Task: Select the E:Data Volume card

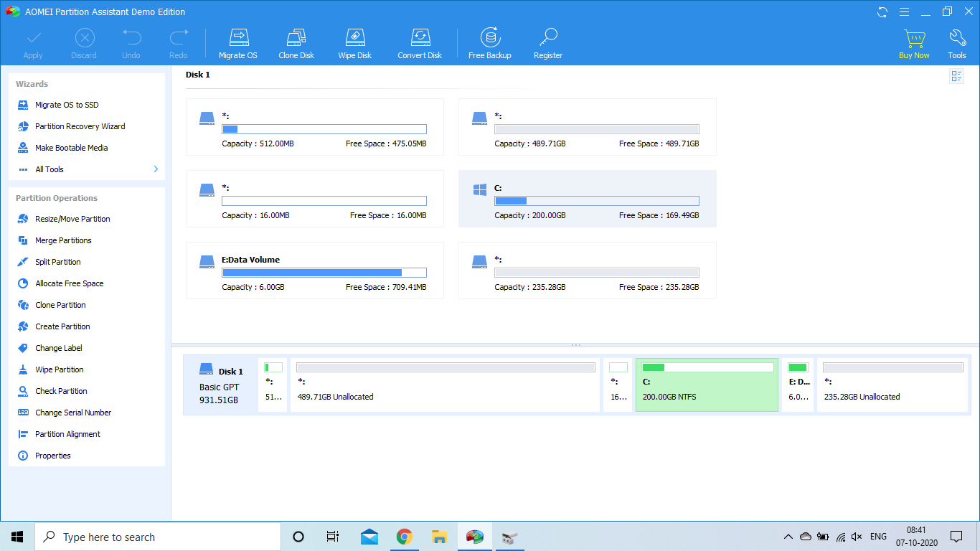Action: click(315, 270)
